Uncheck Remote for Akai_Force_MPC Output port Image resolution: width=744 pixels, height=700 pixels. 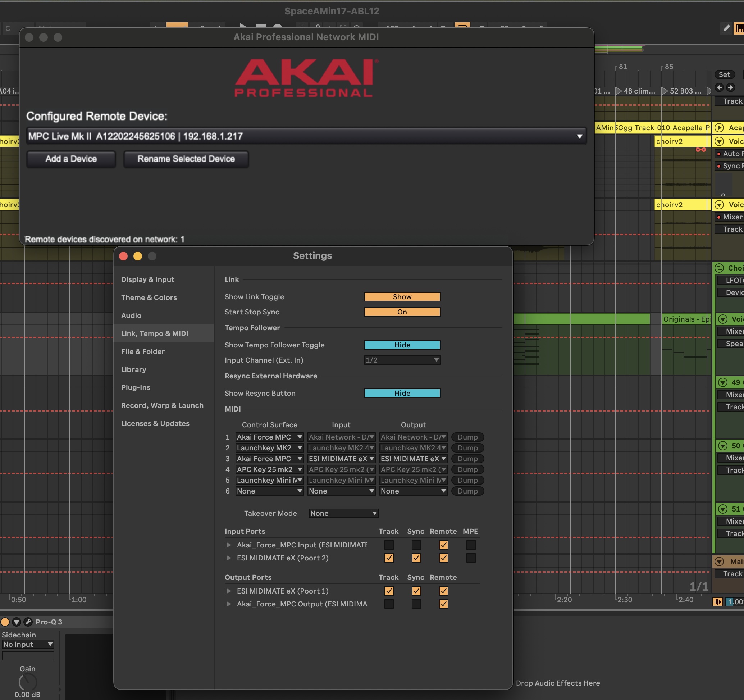point(443,604)
